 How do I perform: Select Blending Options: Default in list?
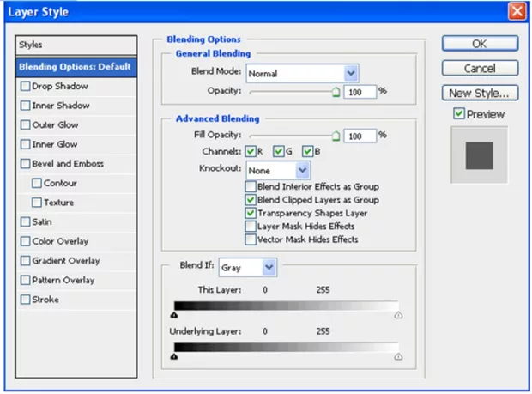[x=76, y=66]
